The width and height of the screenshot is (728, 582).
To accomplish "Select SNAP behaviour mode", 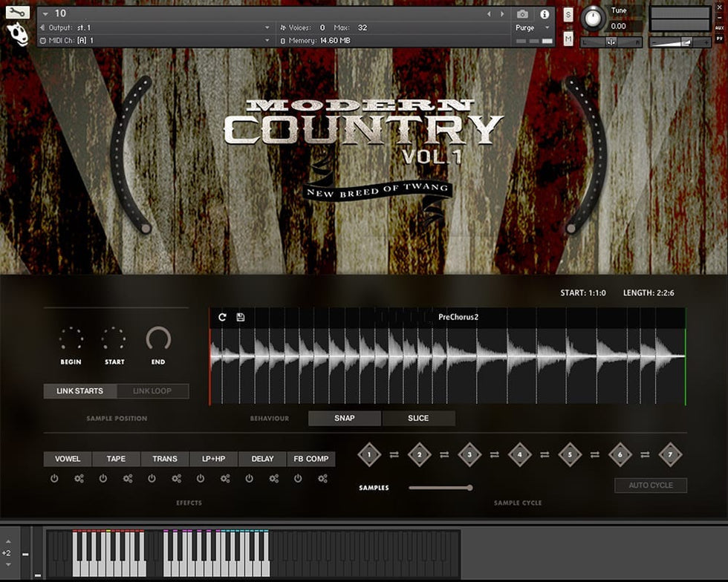I will coord(345,418).
